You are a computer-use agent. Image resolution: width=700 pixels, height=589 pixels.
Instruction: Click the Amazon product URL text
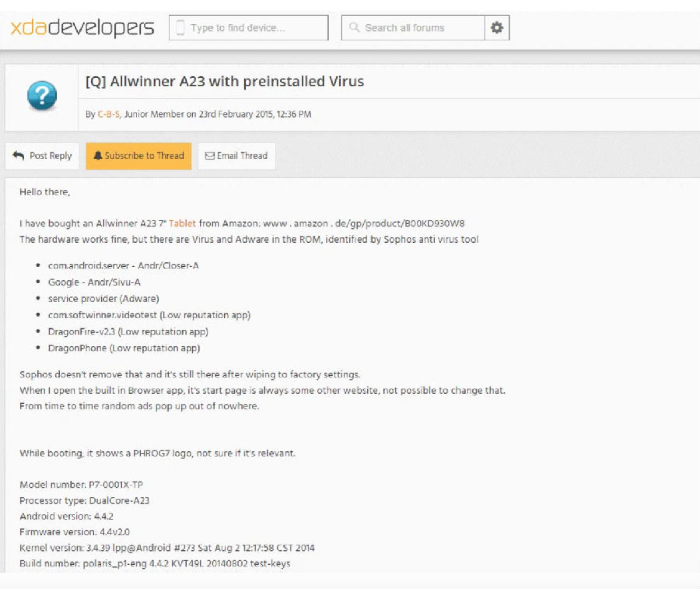(x=364, y=223)
